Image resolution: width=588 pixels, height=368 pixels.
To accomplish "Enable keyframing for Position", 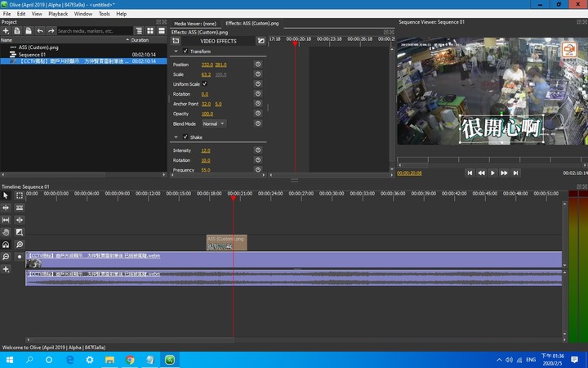I will pyautogui.click(x=258, y=65).
